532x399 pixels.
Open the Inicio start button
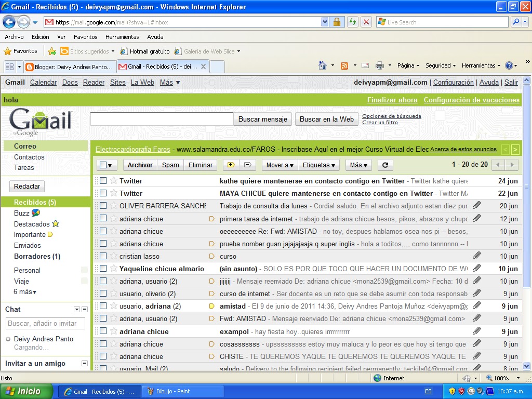pyautogui.click(x=26, y=391)
